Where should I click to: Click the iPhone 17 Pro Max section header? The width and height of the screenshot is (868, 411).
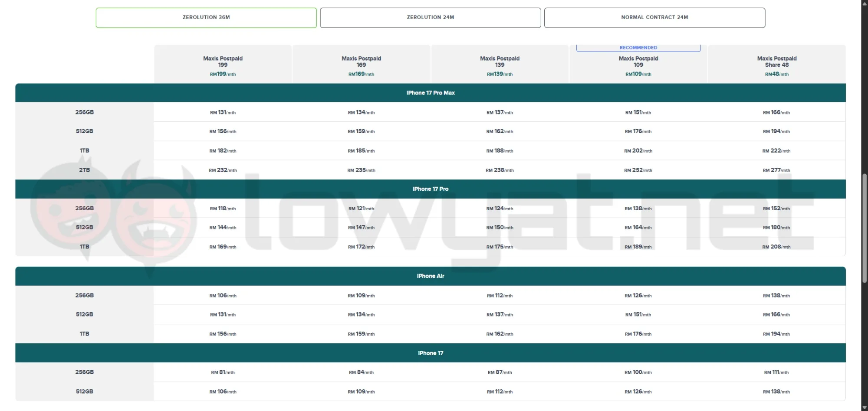431,93
